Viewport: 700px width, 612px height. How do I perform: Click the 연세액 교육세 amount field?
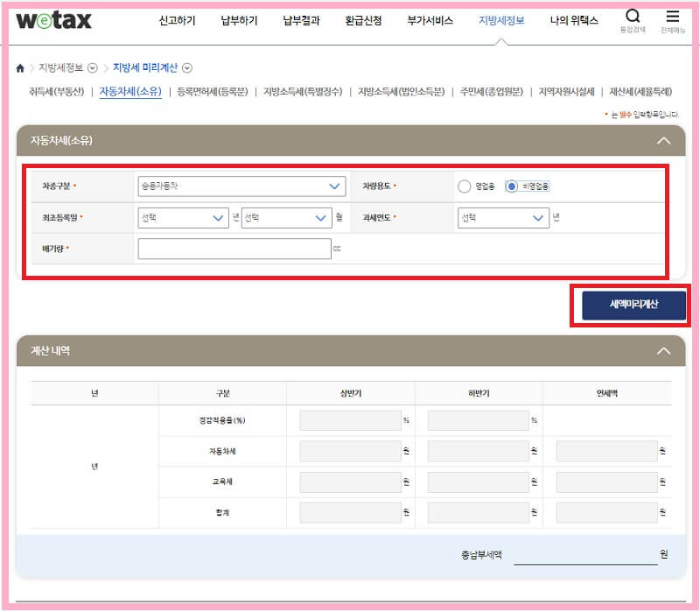[x=606, y=482]
